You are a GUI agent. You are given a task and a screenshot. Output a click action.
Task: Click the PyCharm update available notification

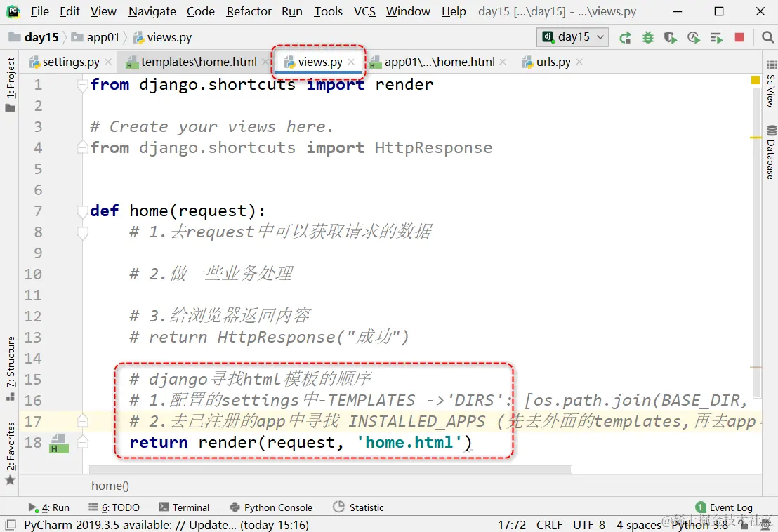click(x=166, y=524)
